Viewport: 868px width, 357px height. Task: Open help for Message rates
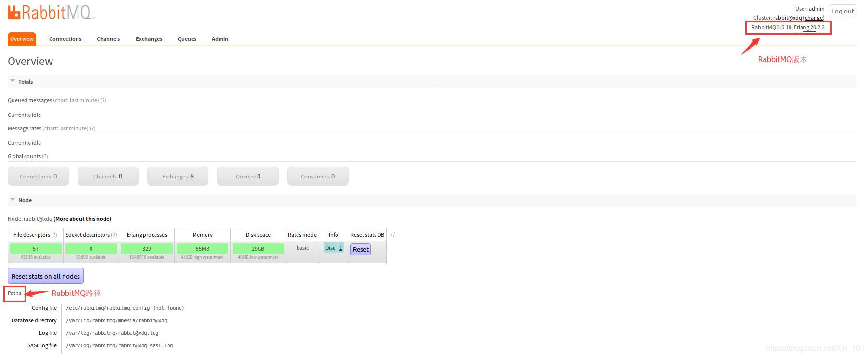click(92, 128)
